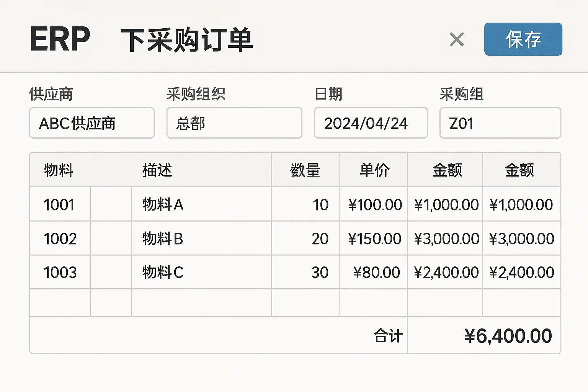Click the blue 保存 button
Viewport: 588px width, 392px height.
pos(523,39)
